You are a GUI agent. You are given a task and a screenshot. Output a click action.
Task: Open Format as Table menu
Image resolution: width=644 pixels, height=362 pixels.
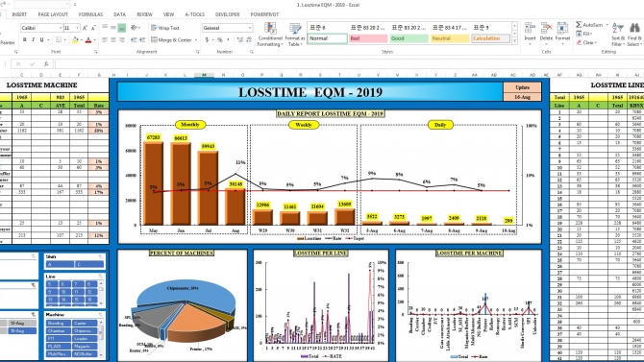click(295, 35)
